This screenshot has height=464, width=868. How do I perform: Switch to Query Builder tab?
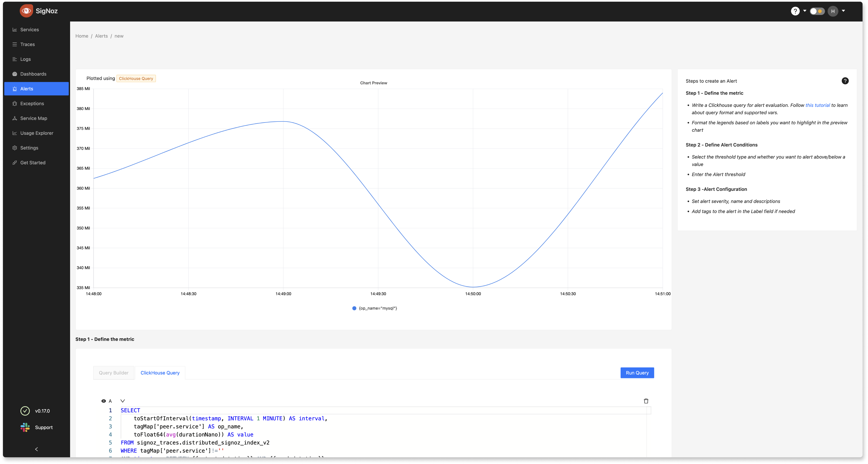coord(114,373)
